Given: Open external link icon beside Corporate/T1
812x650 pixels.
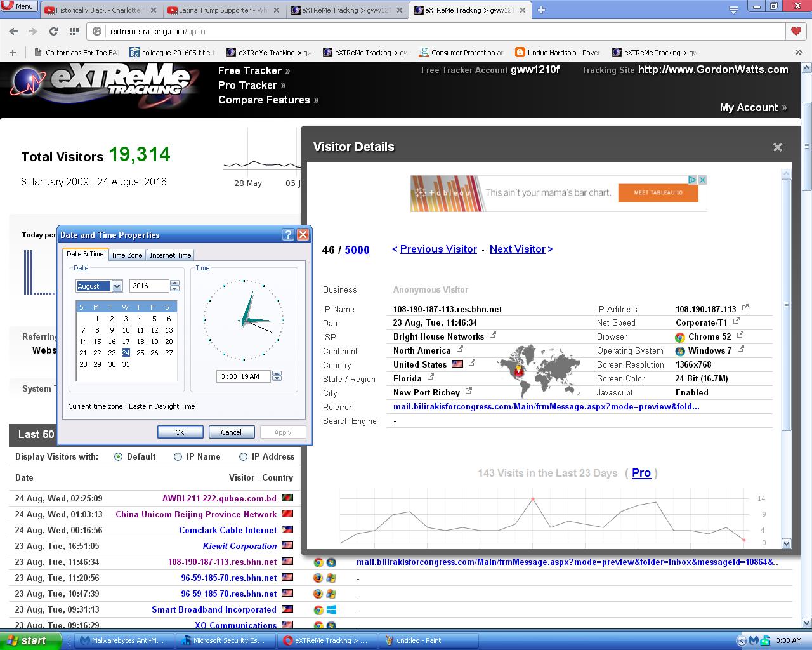Looking at the screenshot, I should tap(736, 321).
